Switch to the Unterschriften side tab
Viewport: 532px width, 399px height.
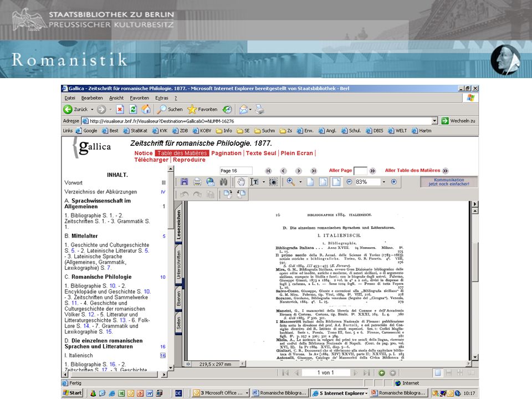coord(178,265)
